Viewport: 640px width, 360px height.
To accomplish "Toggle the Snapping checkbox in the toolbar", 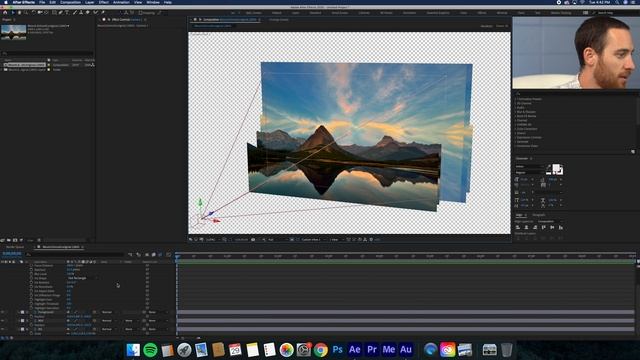I will [140, 13].
